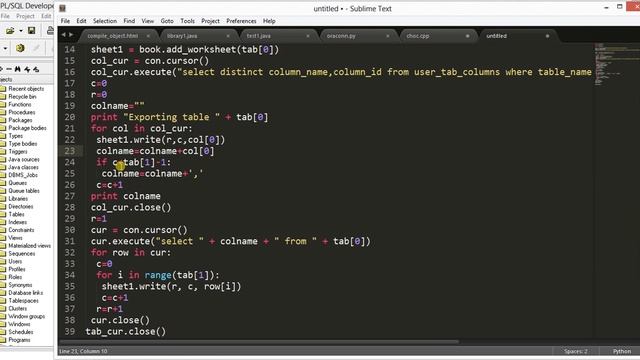Expand the Sequences folder
This screenshot has height=360, width=640.
22,253
